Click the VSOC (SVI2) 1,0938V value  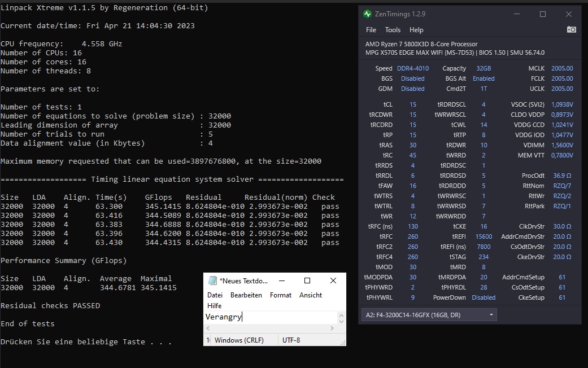pyautogui.click(x=562, y=104)
